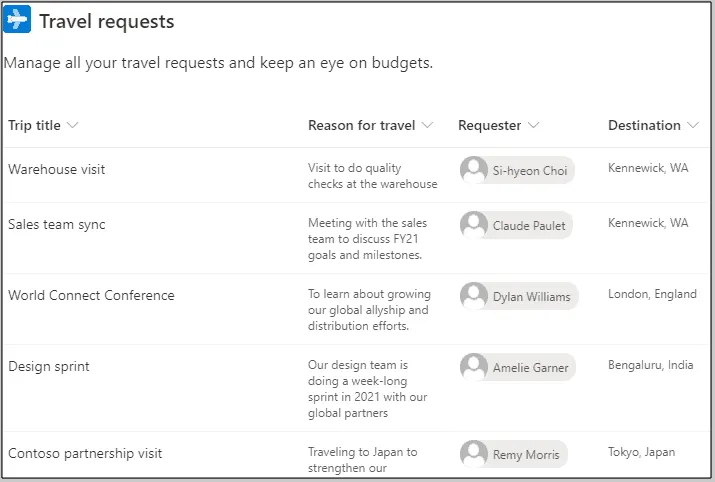This screenshot has width=715, height=482.
Task: Select the World Connect Conference item
Action: pyautogui.click(x=91, y=295)
